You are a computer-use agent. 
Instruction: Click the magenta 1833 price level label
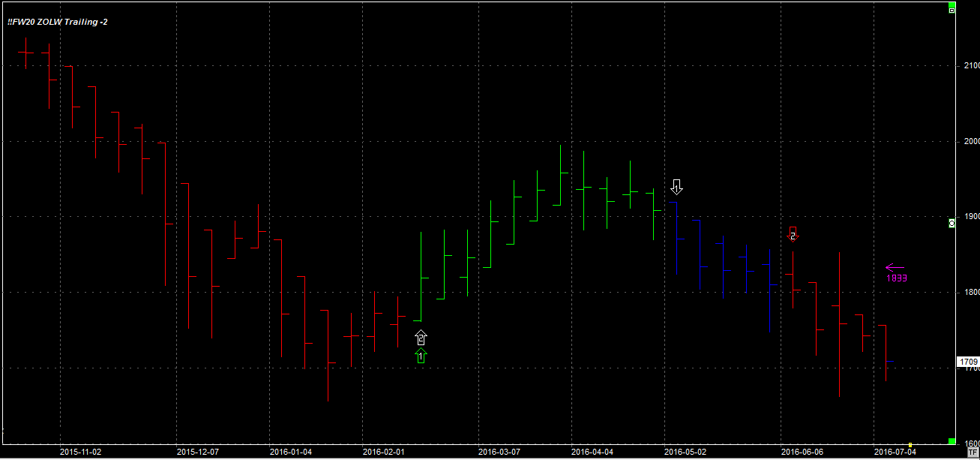pyautogui.click(x=898, y=278)
